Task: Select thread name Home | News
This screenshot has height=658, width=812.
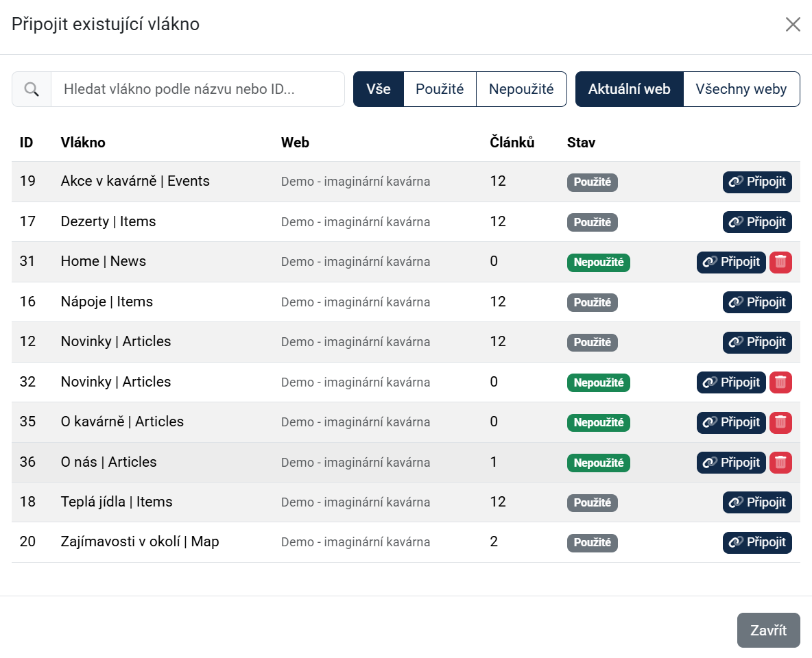Action: click(x=103, y=261)
